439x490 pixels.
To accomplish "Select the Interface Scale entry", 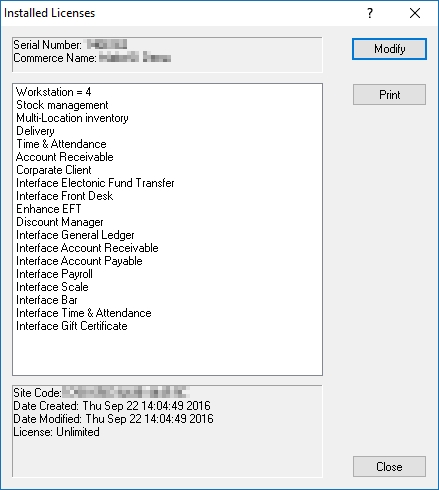I will point(52,287).
